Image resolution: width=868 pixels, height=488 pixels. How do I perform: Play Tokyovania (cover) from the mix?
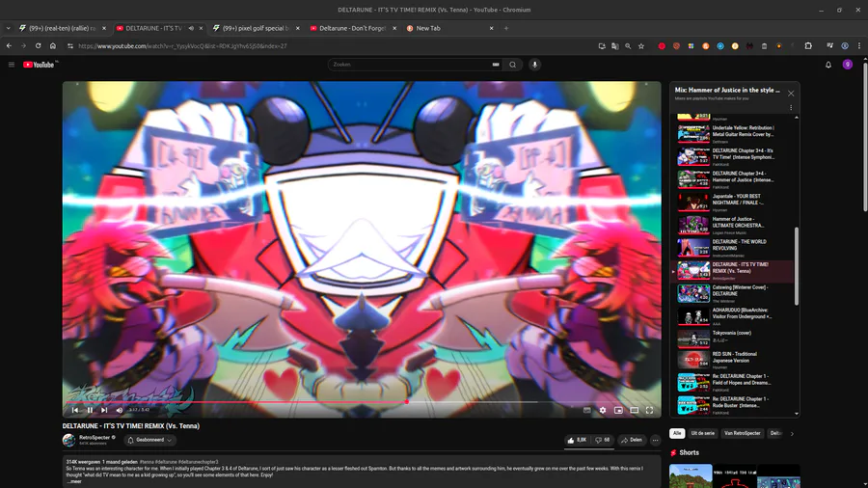tap(734, 339)
